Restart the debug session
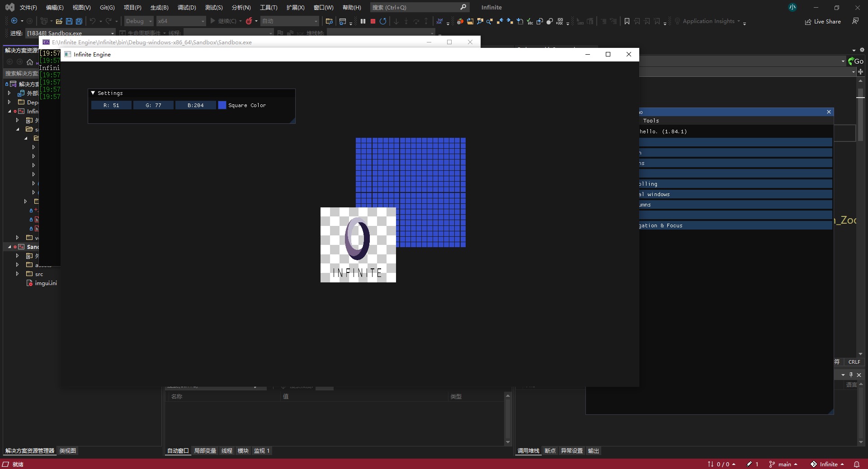This screenshot has width=868, height=469. [383, 21]
